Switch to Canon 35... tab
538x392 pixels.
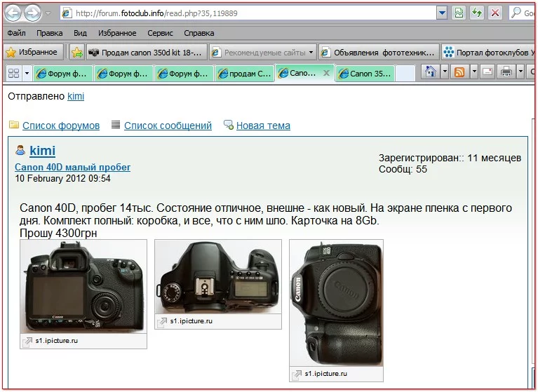coord(365,74)
